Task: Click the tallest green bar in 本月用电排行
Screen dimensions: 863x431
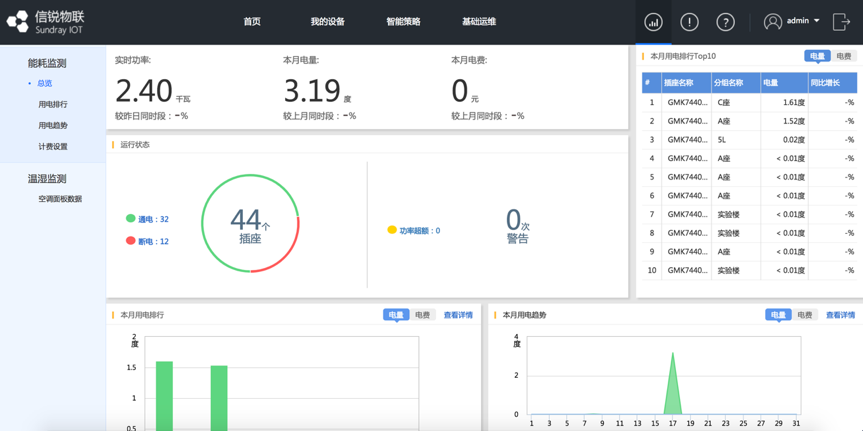Action: pos(164,396)
